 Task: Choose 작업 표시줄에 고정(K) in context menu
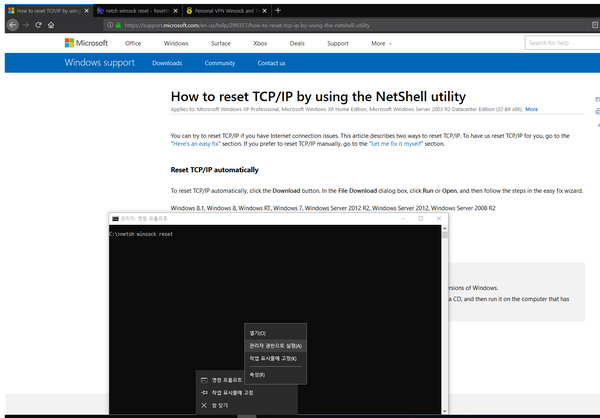click(x=276, y=358)
